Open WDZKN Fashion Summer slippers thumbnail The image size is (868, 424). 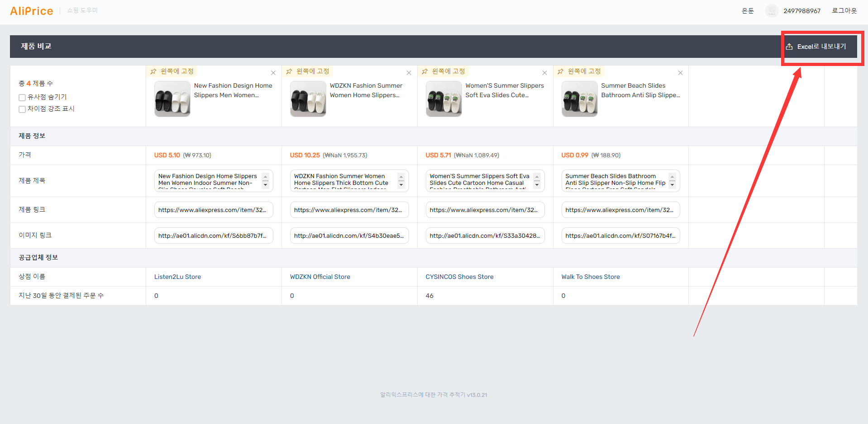pos(308,99)
